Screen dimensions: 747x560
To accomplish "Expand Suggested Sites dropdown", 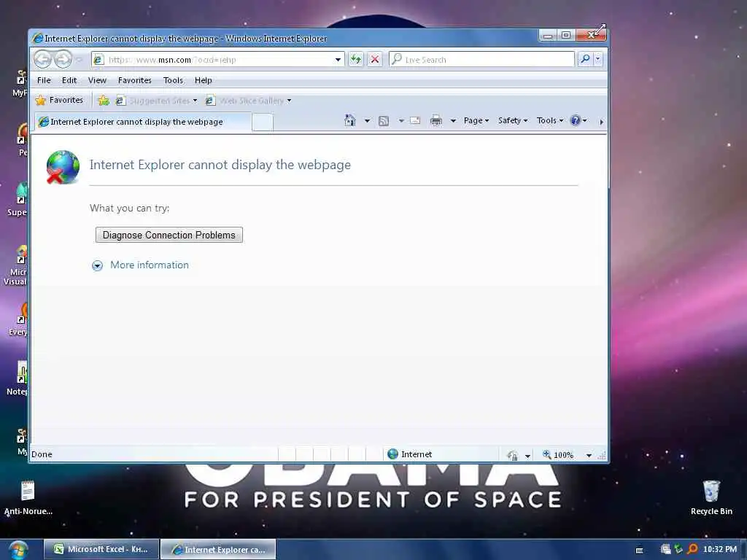I will (195, 101).
